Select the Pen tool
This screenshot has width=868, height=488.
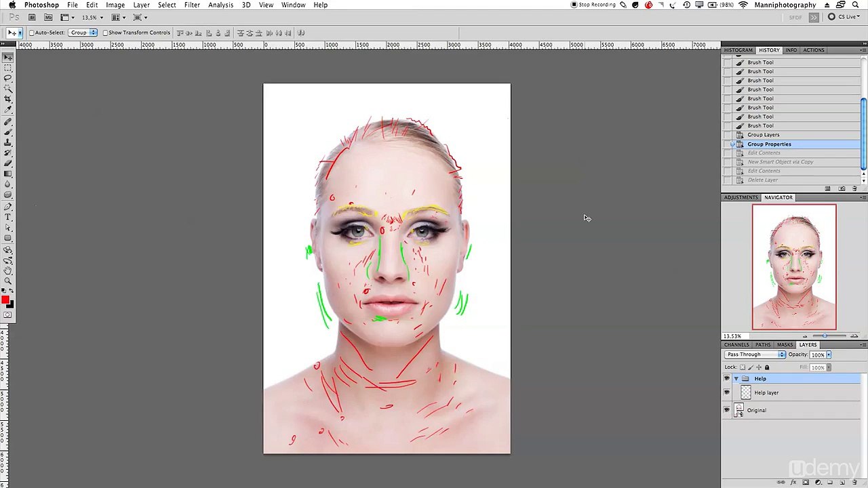[x=7, y=207]
